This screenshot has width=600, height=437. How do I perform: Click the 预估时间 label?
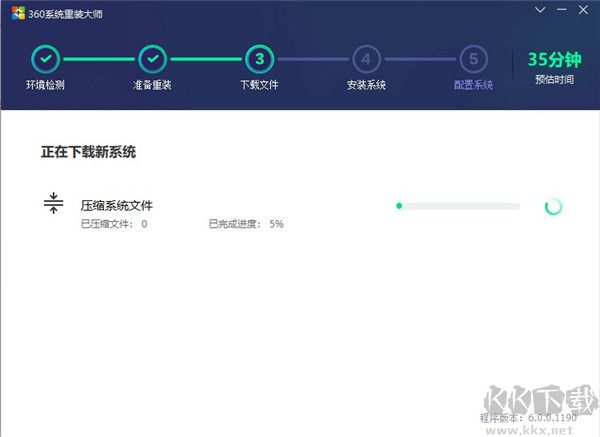(x=554, y=80)
